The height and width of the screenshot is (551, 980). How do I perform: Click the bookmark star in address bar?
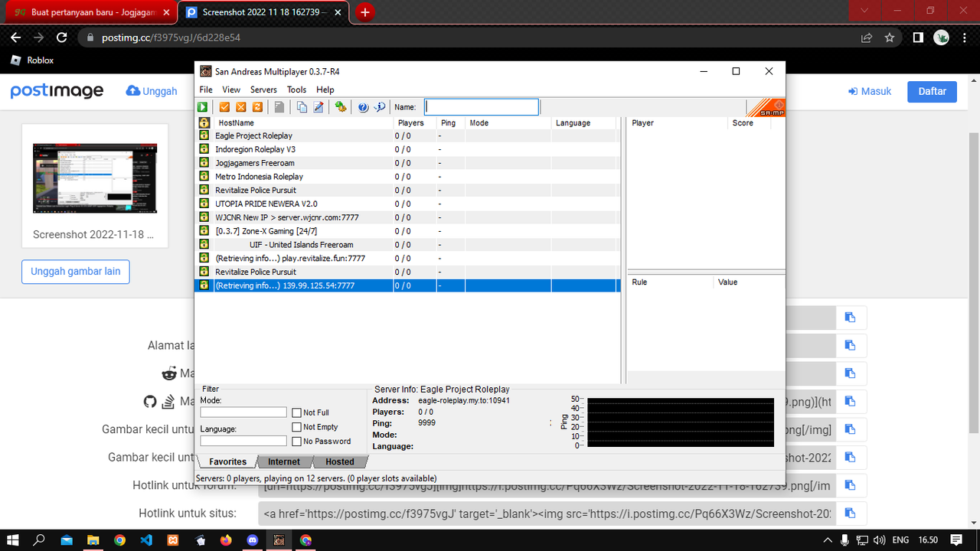pyautogui.click(x=889, y=37)
